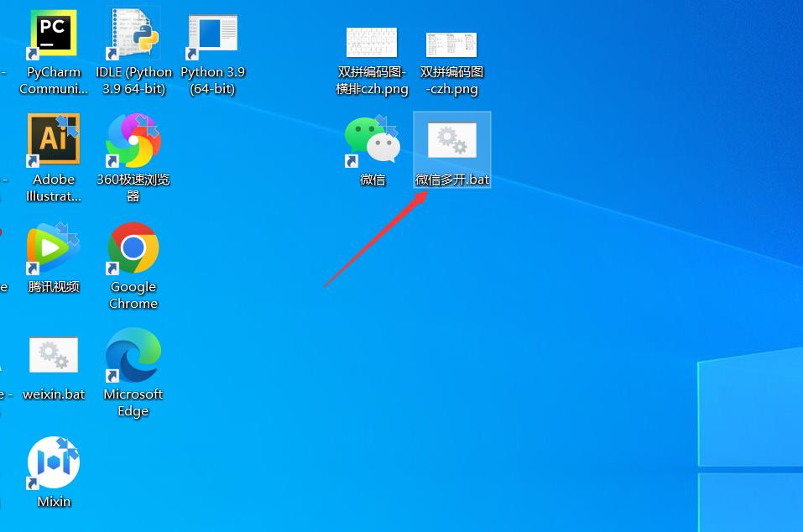Select the 双拼编码图-横排czh.png thumbnail

[372, 43]
